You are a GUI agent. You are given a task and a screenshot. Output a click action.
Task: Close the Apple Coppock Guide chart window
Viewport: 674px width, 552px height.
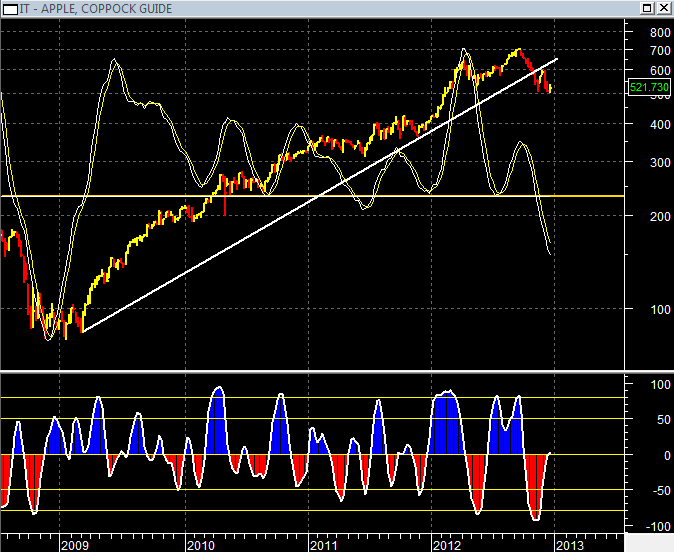(664, 8)
